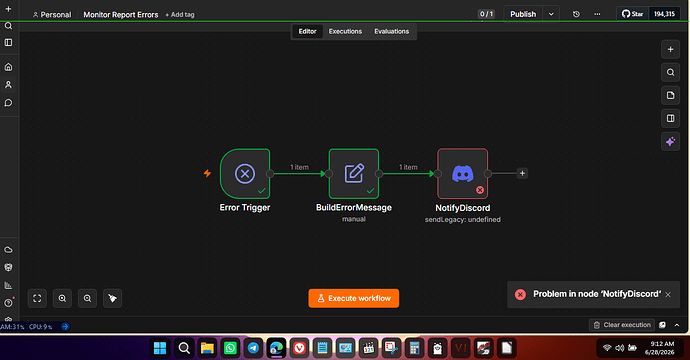Click Clear execution button
Viewport: 690px width, 360px height.
tap(622, 325)
